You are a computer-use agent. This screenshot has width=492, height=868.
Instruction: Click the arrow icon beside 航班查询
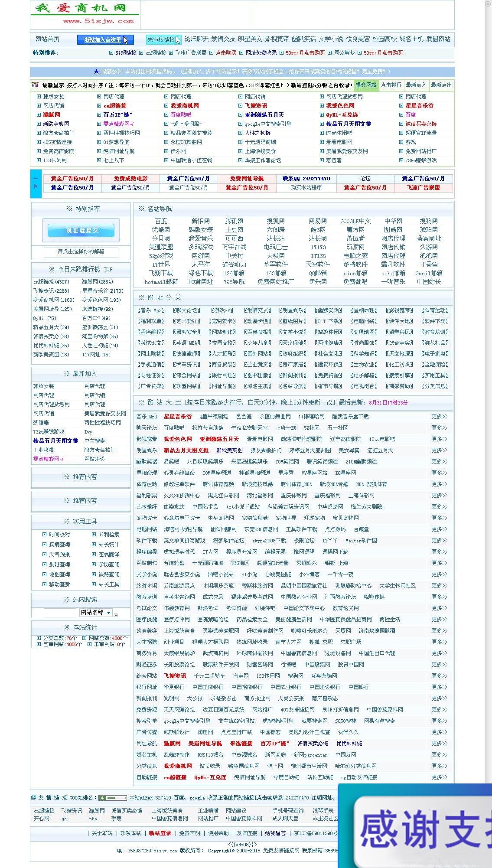pos(44,565)
